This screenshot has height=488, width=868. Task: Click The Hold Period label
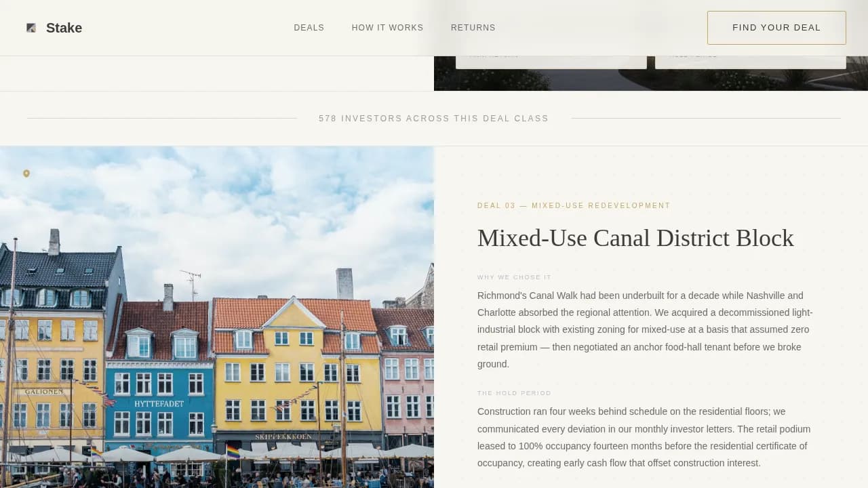coord(514,393)
